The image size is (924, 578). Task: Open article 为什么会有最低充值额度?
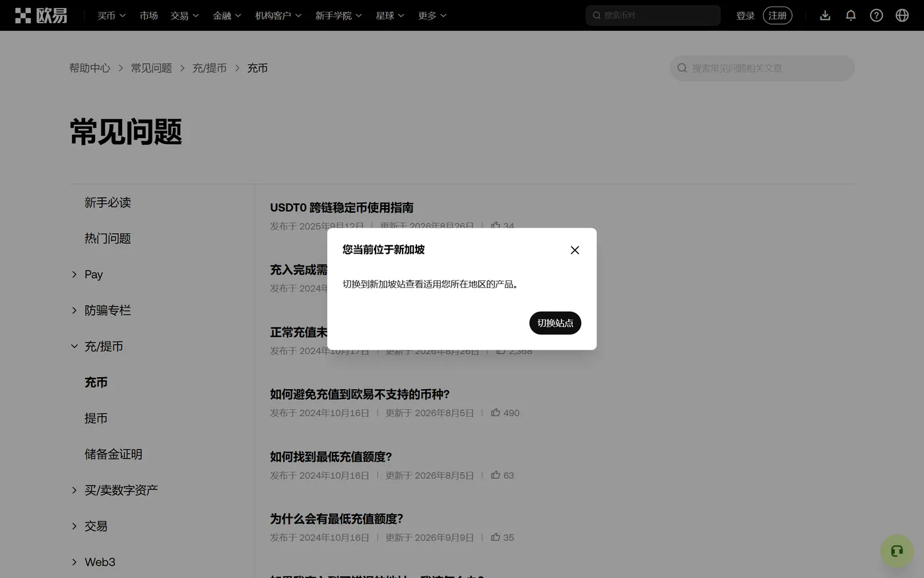tap(337, 519)
